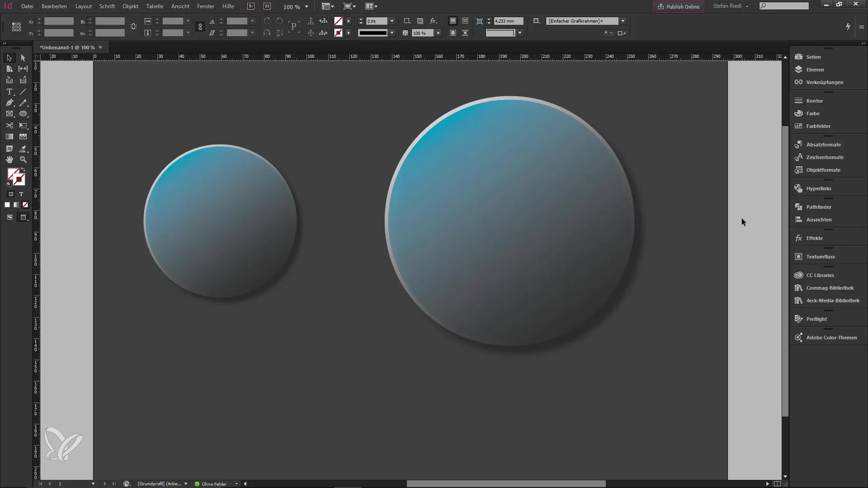Viewport: 868px width, 488px height.
Task: Toggle constrain proportions chain link
Action: pos(200,27)
